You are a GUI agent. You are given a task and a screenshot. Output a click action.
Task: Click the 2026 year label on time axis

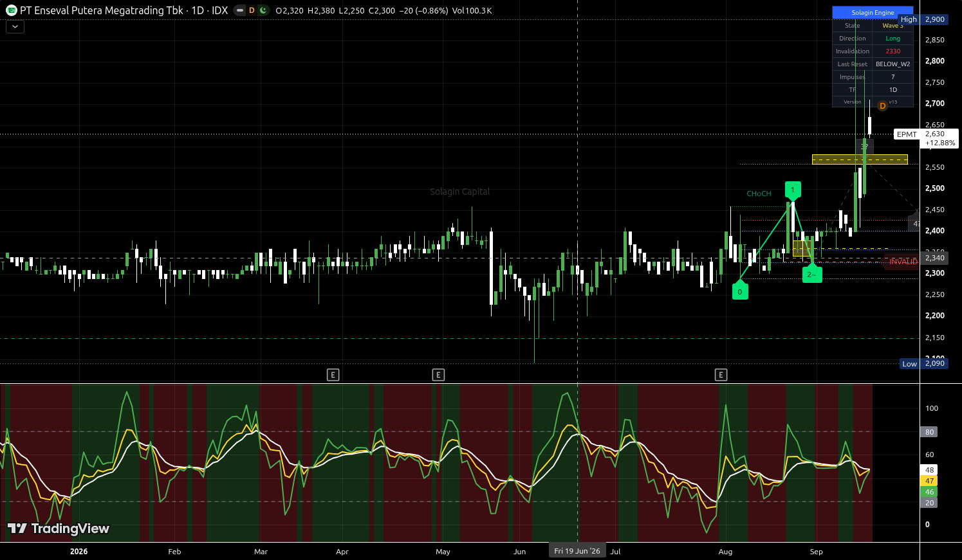tap(79, 552)
